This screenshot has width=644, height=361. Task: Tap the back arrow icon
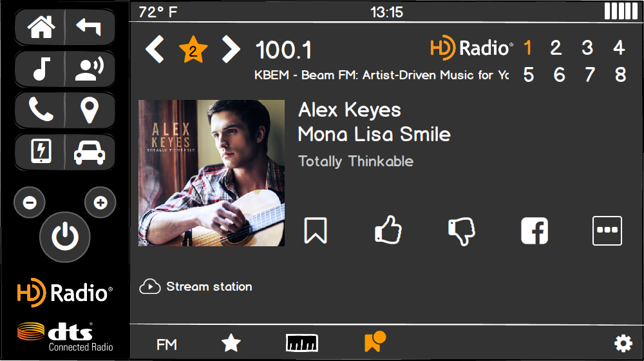89,27
